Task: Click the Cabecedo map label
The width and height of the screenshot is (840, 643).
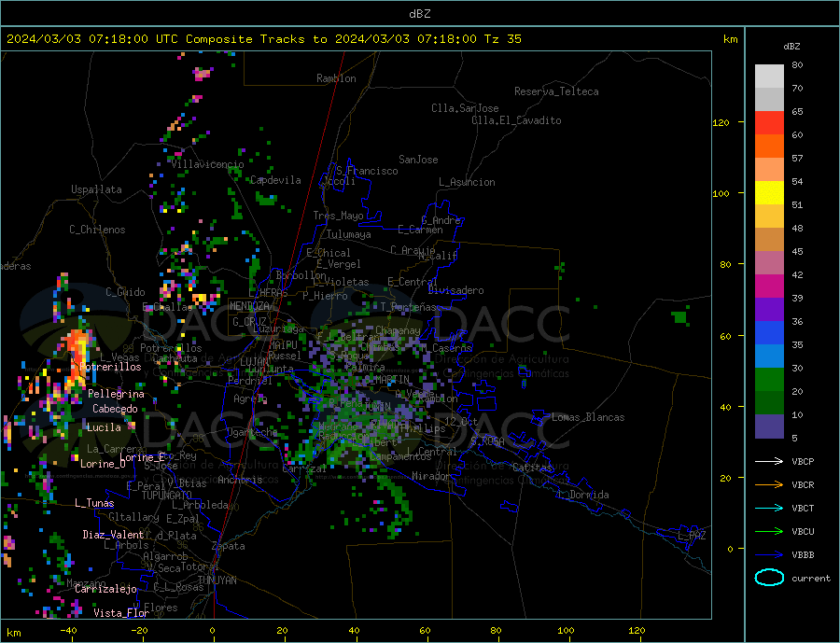Action: point(115,409)
